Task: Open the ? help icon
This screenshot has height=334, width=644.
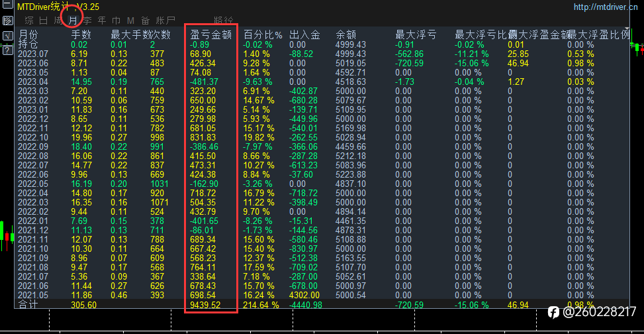Action: (x=7, y=50)
